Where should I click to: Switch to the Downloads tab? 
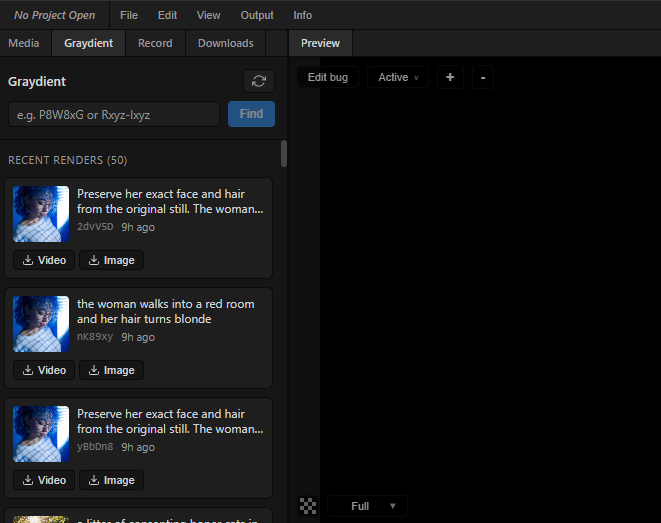[x=225, y=43]
